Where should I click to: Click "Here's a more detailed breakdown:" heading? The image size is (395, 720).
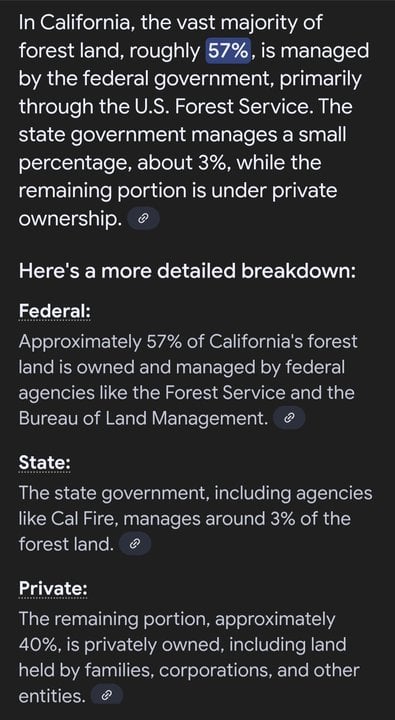click(187, 271)
